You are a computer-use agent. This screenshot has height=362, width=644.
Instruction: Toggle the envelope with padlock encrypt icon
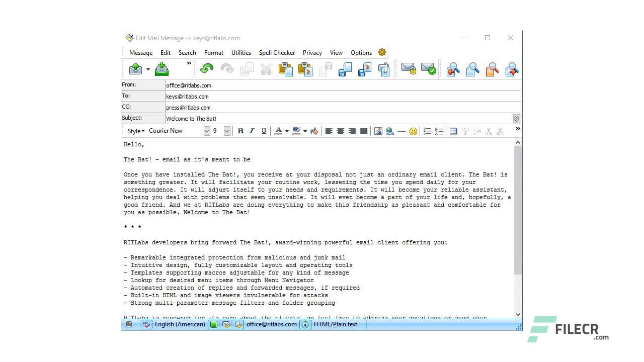(409, 69)
